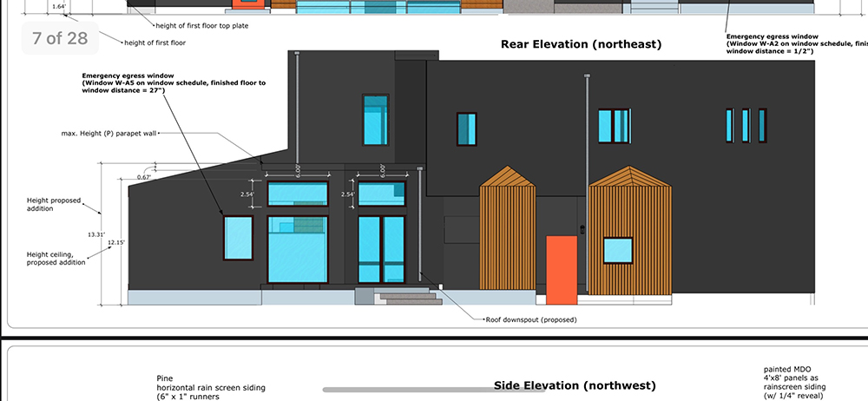Select the "Side Elevation (northwest)" heading
868x401 pixels.
(574, 385)
